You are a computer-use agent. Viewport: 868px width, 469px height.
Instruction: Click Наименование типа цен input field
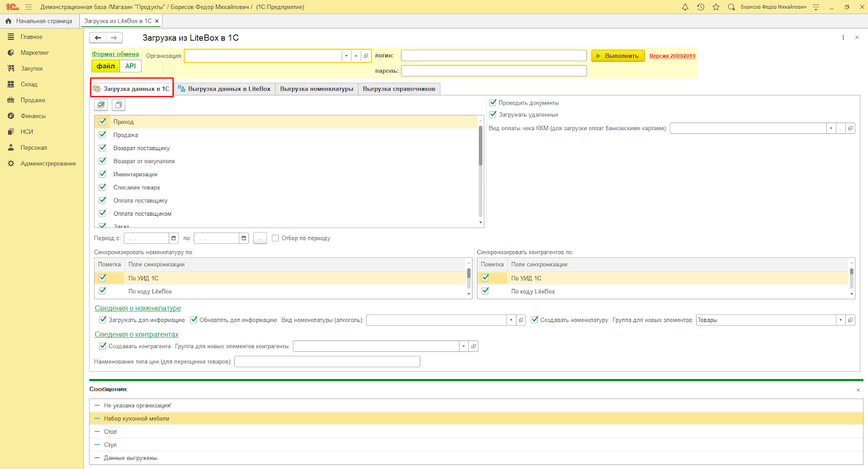tap(327, 362)
